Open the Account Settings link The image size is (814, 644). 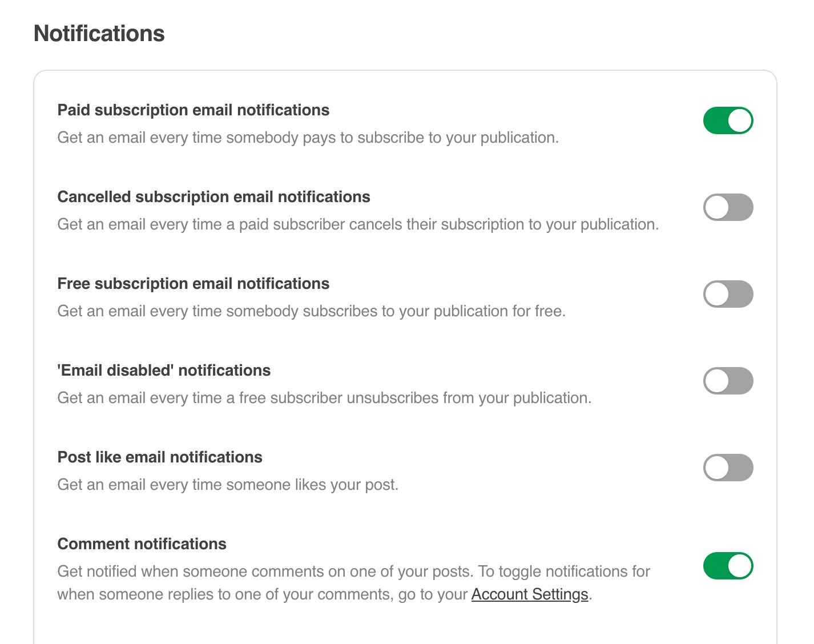529,594
